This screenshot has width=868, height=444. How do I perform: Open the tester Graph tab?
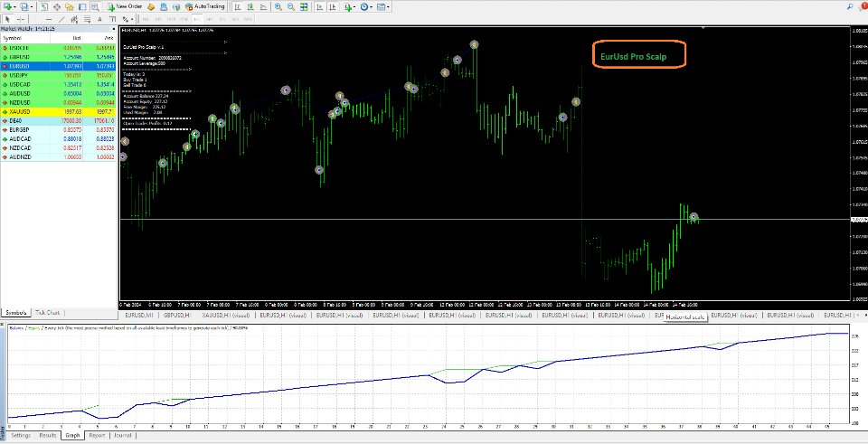click(72, 436)
